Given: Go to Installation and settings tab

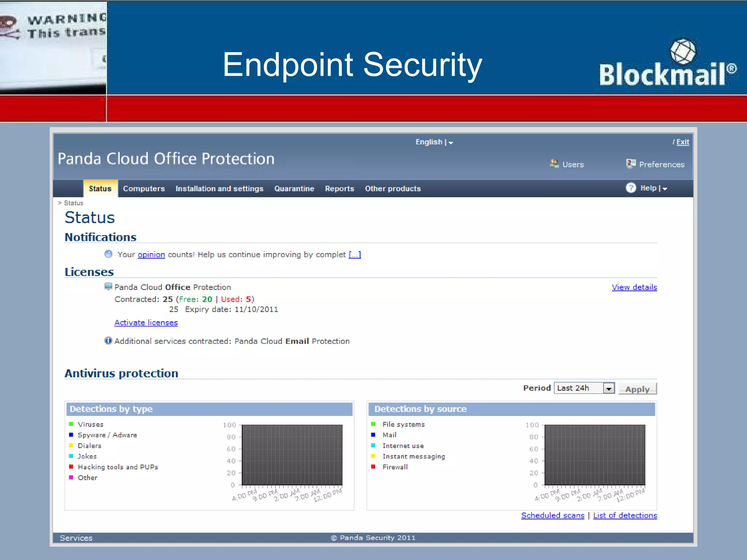Looking at the screenshot, I should click(x=219, y=188).
